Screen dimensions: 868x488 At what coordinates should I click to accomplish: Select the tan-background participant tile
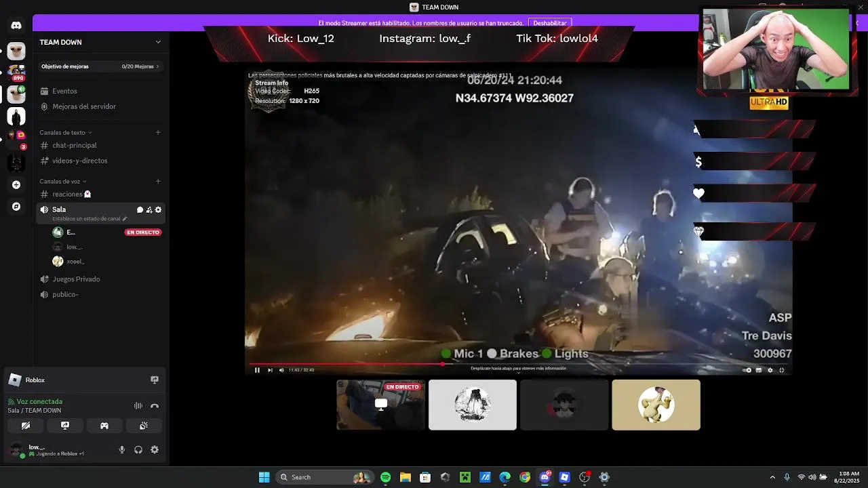(656, 405)
